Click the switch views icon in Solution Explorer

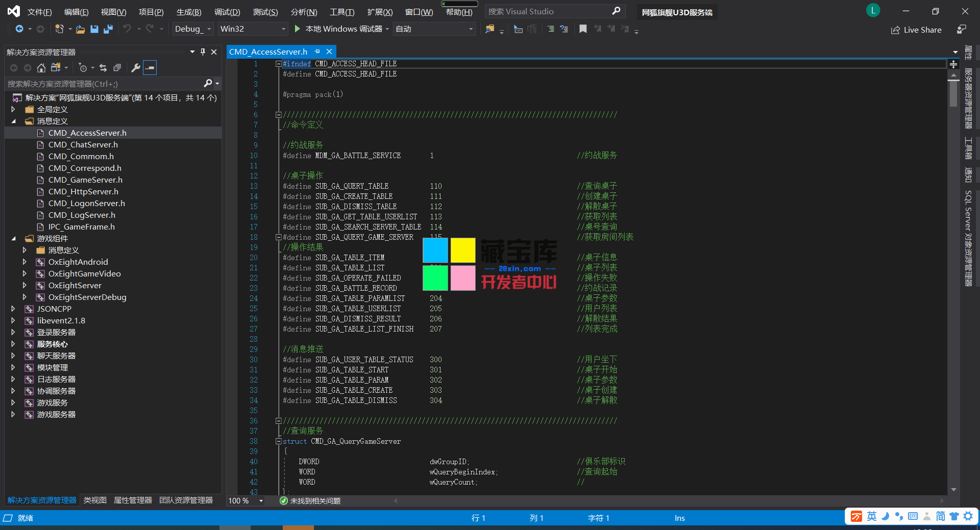pyautogui.click(x=56, y=67)
